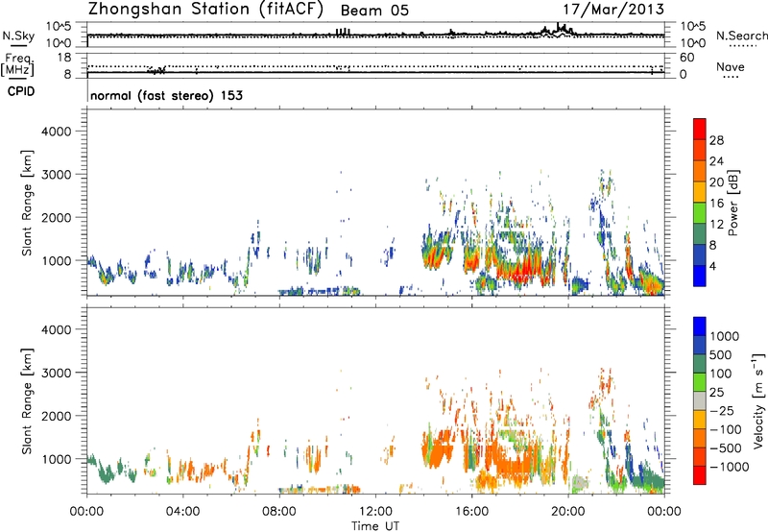Click '4000' tick on power panel

pos(56,132)
